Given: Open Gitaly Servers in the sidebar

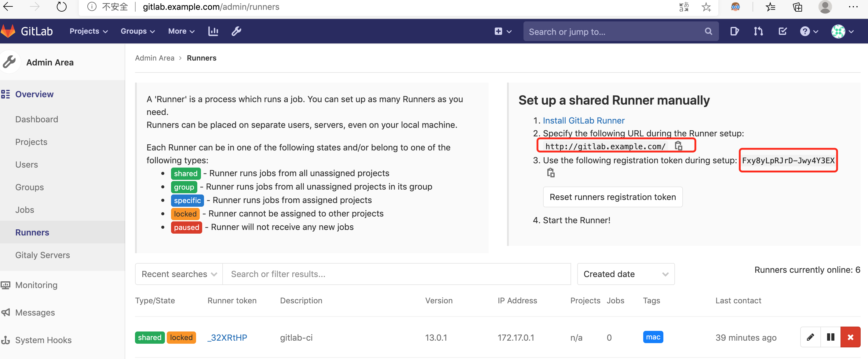Looking at the screenshot, I should pyautogui.click(x=43, y=255).
